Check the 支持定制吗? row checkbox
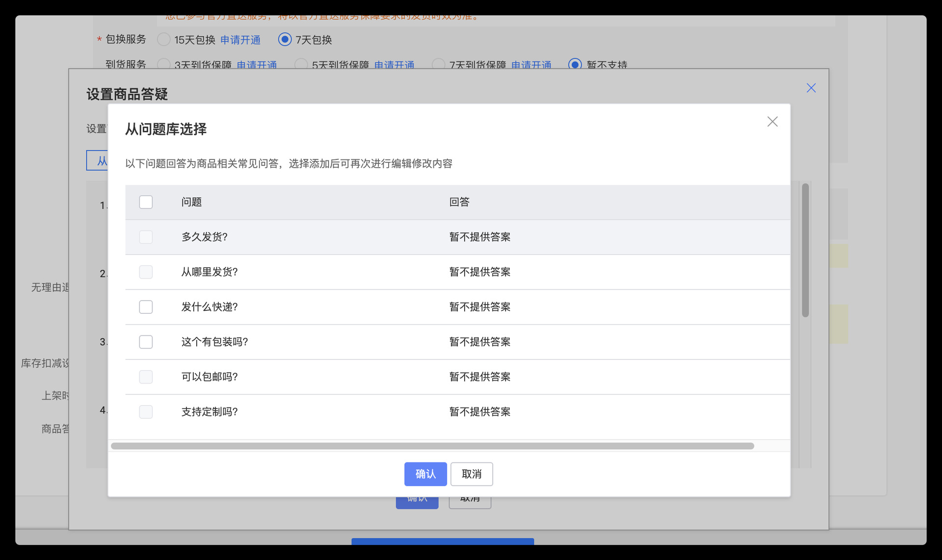942x560 pixels. (146, 412)
